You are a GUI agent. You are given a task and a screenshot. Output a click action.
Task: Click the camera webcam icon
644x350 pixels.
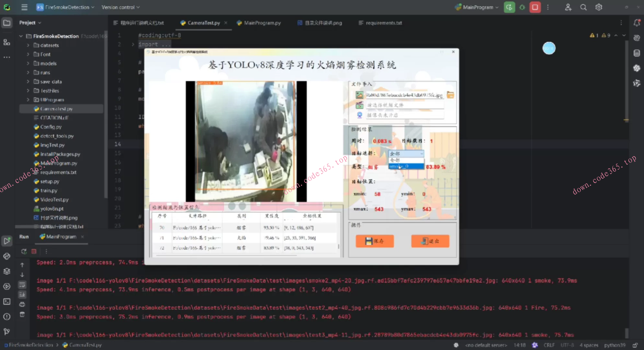click(359, 115)
